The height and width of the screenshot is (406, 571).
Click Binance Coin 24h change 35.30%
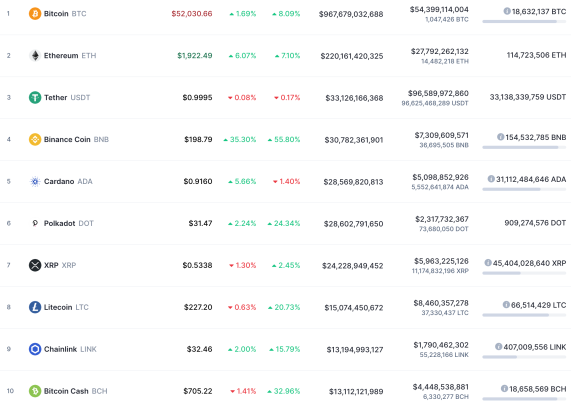click(x=240, y=139)
